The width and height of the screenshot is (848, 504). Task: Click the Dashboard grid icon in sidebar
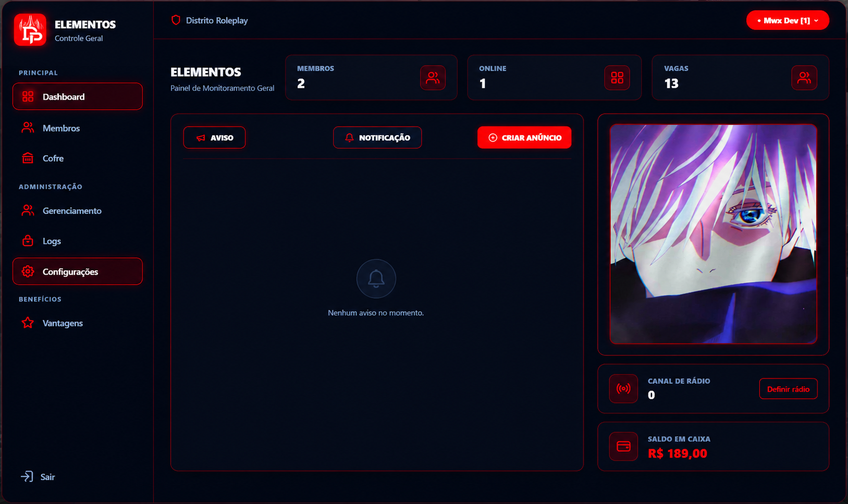28,96
